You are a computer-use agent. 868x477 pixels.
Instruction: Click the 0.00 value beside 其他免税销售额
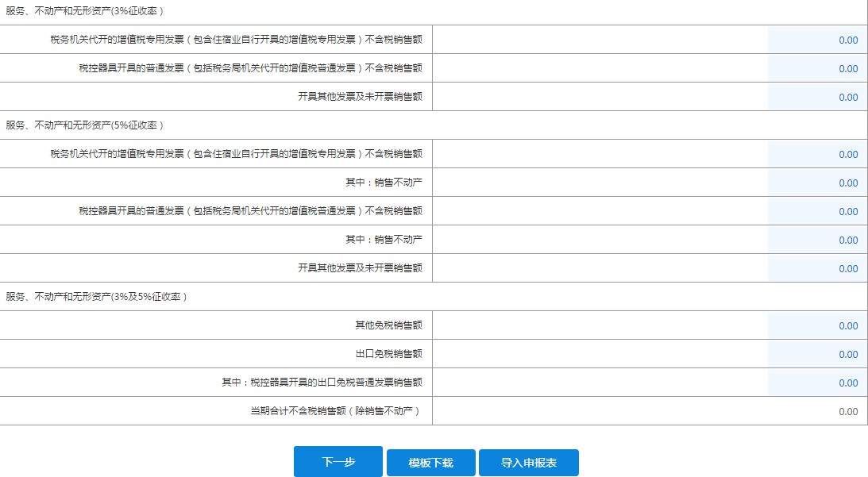(846, 325)
